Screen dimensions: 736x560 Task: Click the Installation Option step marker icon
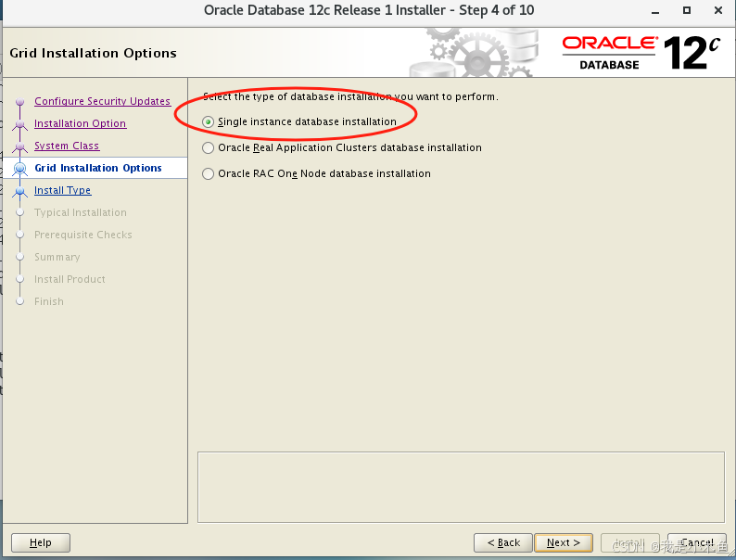[x=19, y=124]
